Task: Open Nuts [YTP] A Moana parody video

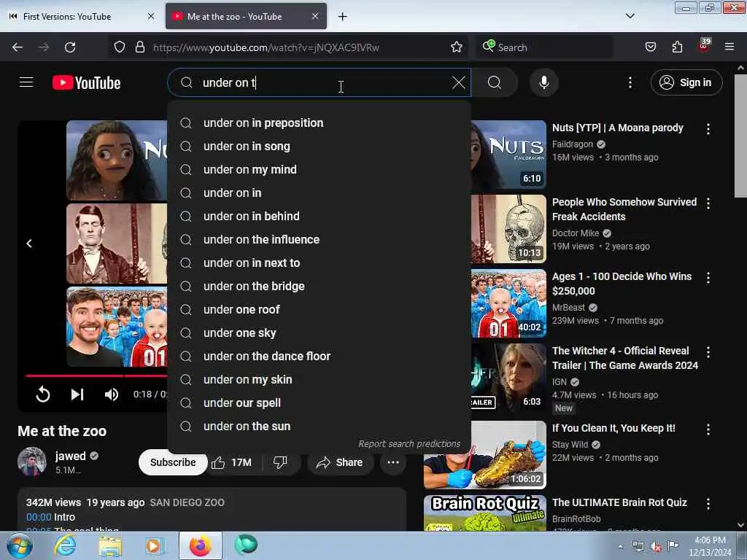Action: pos(617,128)
